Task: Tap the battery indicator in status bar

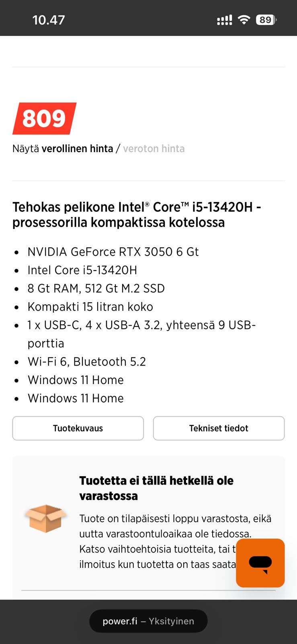Action: [266, 20]
